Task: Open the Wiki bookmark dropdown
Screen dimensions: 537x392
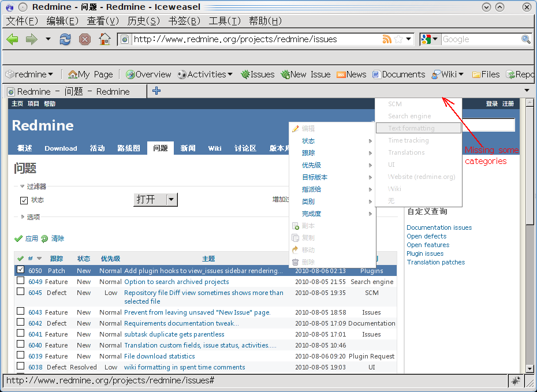Action: click(447, 74)
